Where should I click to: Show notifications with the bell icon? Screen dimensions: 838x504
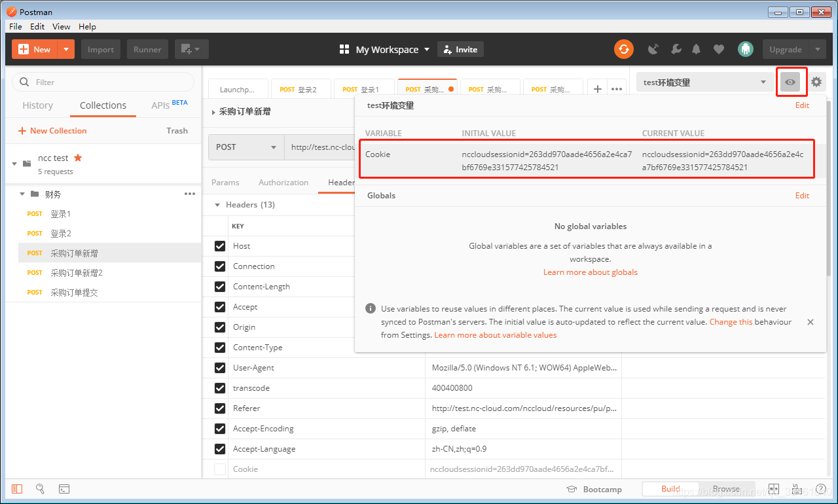point(697,49)
